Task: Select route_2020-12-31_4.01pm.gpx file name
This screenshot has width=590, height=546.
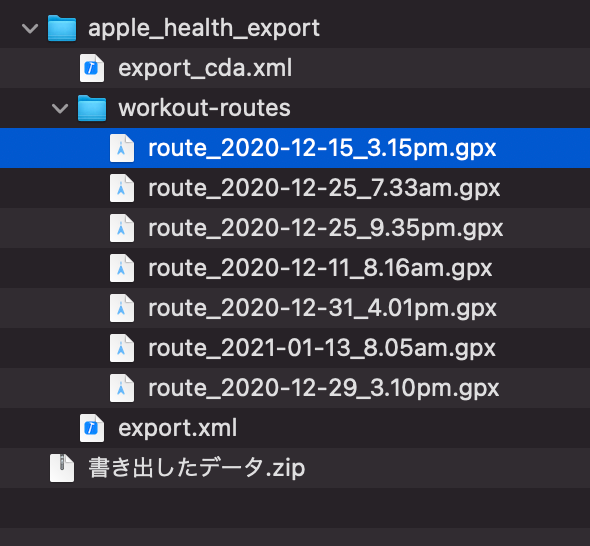Action: tap(322, 309)
